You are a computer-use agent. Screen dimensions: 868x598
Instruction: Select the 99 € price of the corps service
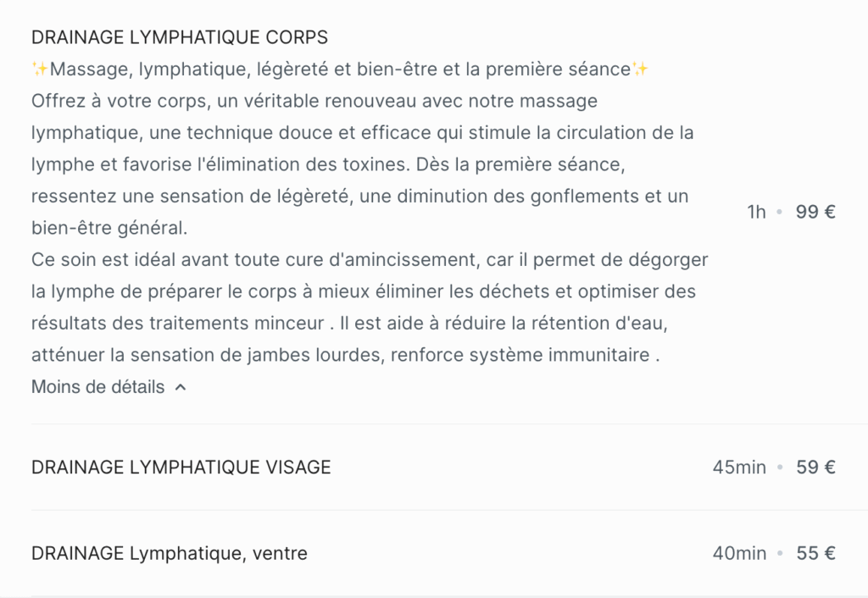(x=815, y=212)
